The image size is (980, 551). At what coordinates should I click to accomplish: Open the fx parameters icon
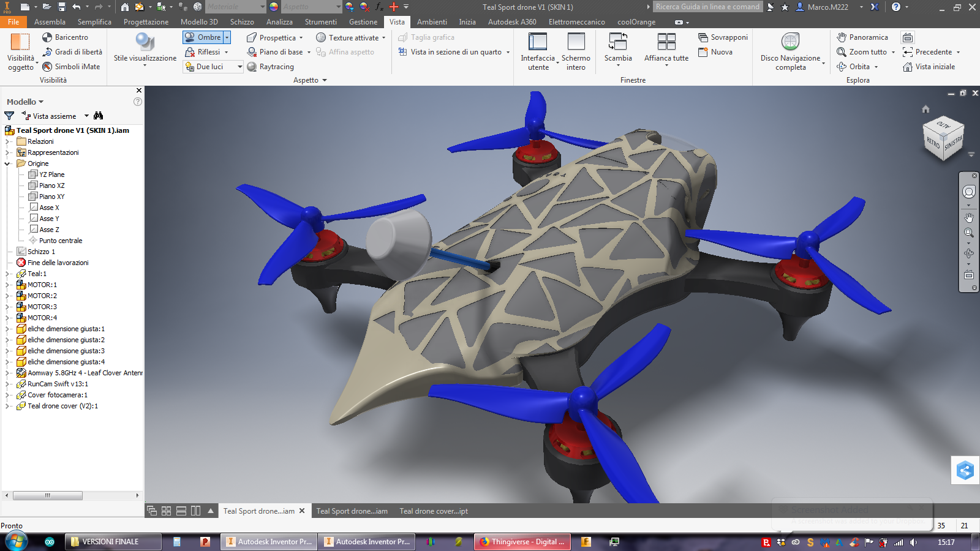click(x=379, y=7)
